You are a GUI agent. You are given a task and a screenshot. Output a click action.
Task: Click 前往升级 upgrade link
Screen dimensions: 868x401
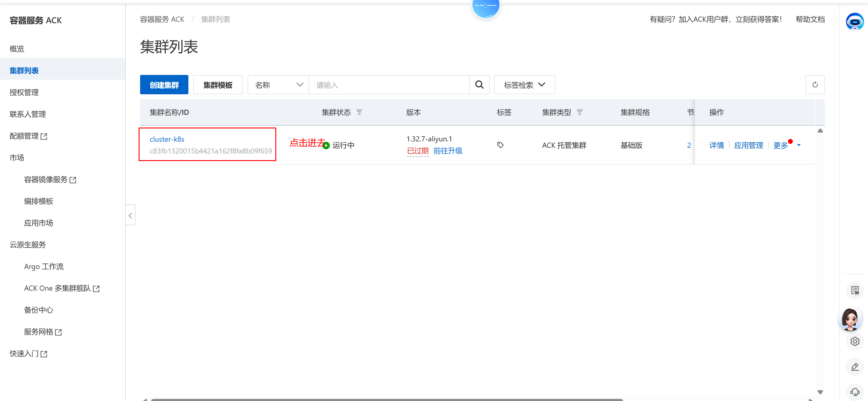(448, 151)
